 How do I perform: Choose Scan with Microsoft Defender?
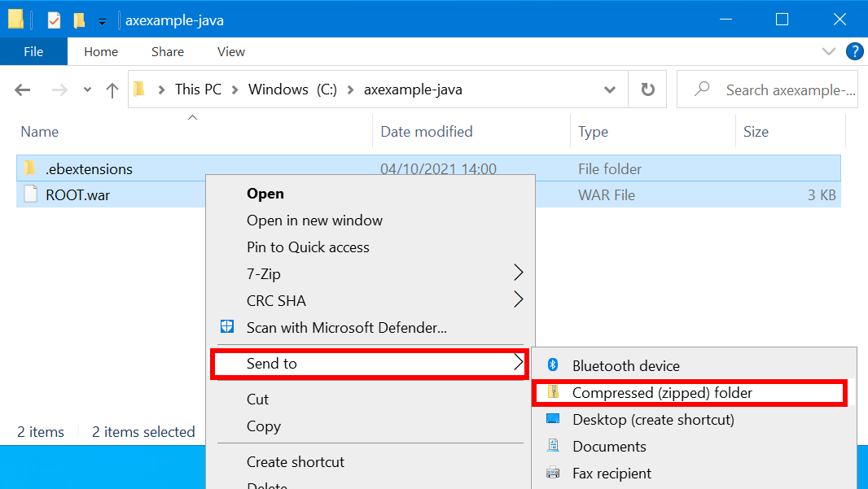[370, 327]
